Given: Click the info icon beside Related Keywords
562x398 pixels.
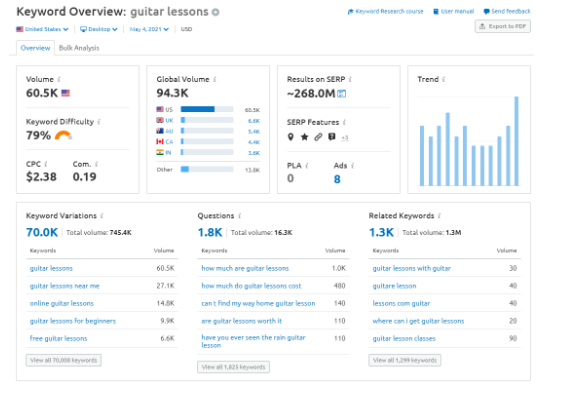Looking at the screenshot, I should 439,216.
